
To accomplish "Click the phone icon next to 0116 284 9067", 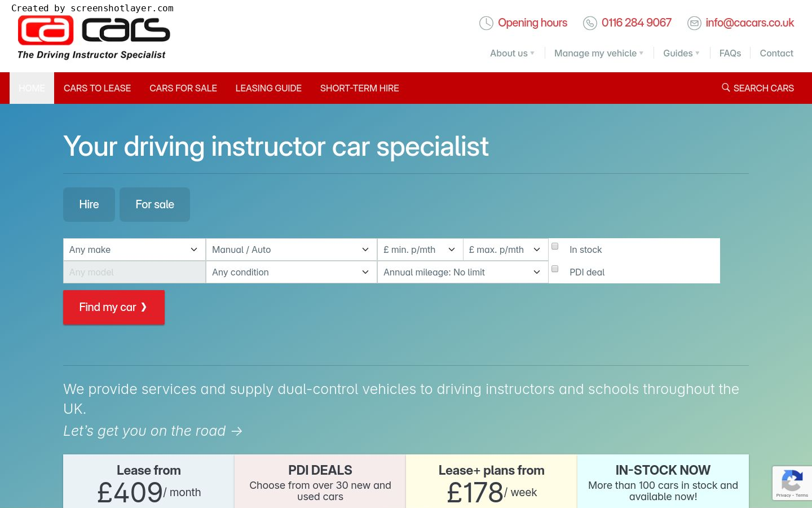I will pyautogui.click(x=590, y=23).
